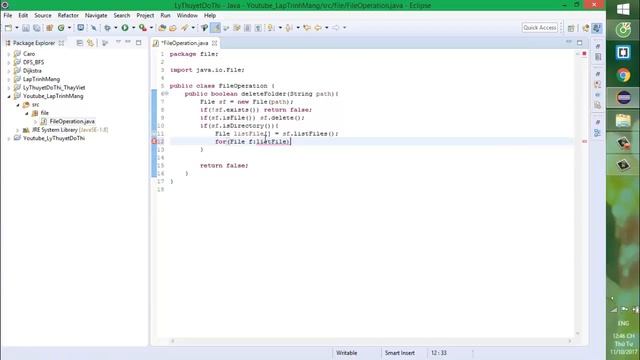Expand the Dijkstra project
The height and width of the screenshot is (360, 640).
click(9, 71)
